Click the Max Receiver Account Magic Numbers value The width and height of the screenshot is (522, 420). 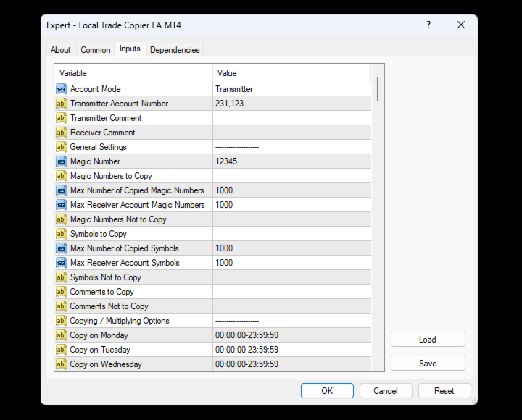click(291, 205)
